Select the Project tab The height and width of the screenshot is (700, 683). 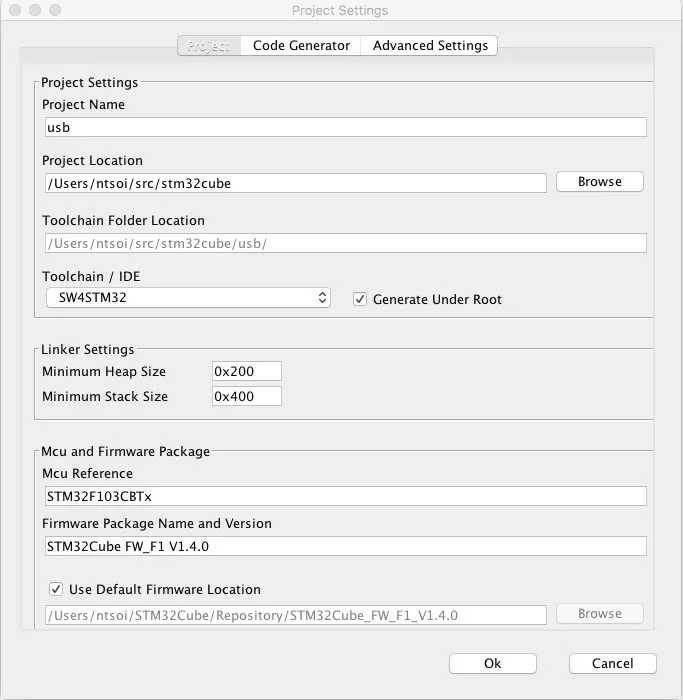pos(209,46)
